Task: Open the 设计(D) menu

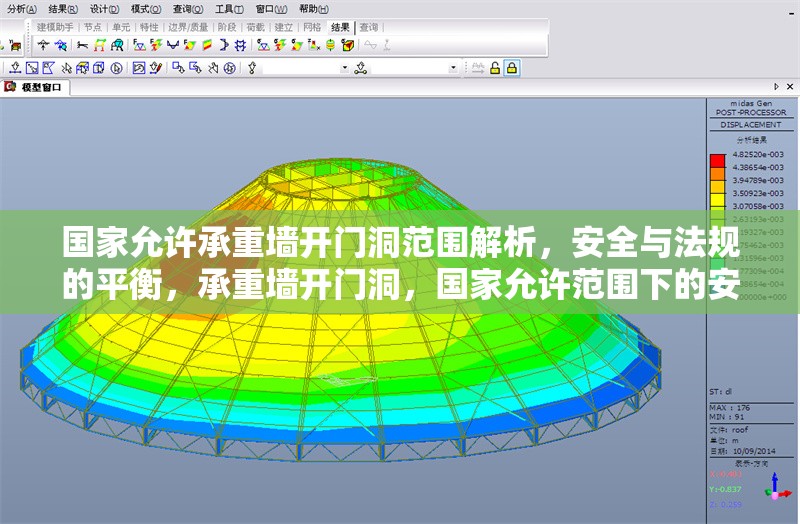Action: click(105, 9)
